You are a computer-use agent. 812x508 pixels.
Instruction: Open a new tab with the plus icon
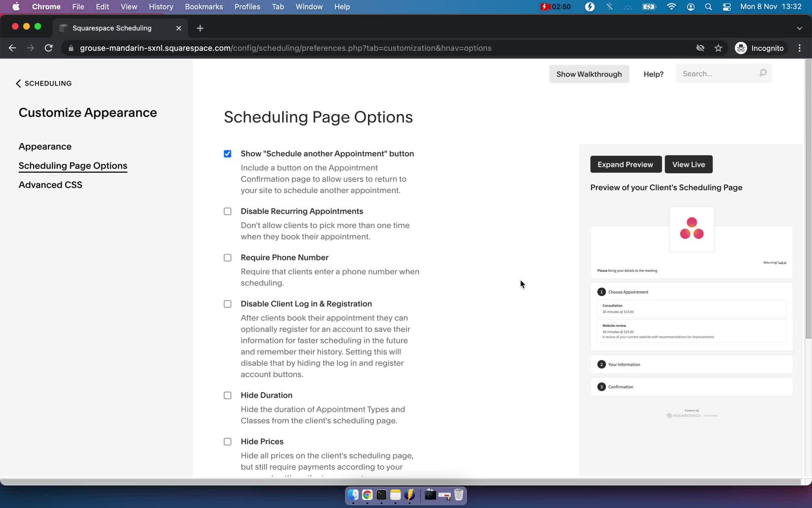(x=200, y=28)
